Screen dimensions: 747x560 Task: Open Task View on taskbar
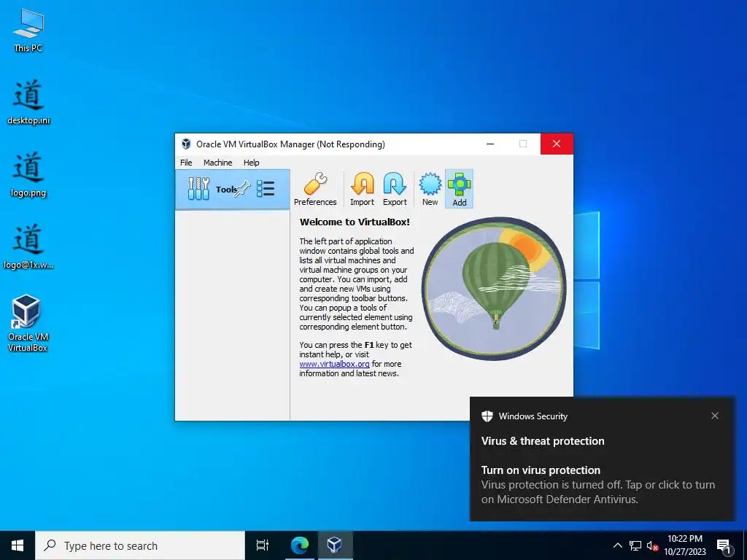263,545
